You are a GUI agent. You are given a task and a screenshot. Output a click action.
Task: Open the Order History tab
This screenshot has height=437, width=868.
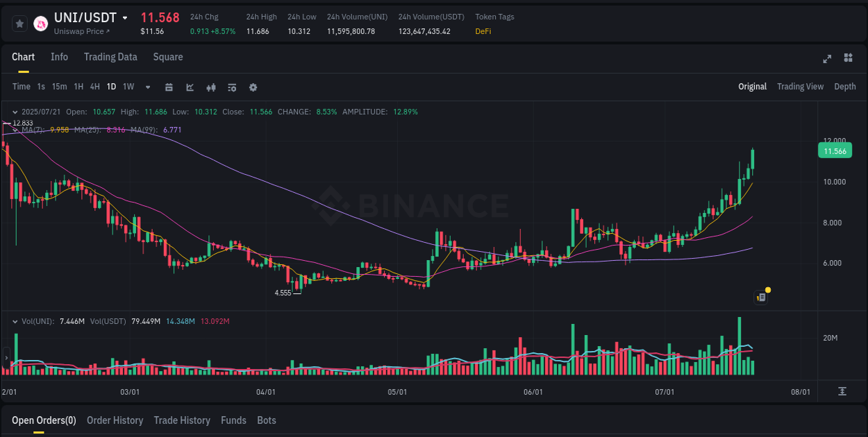(x=115, y=420)
